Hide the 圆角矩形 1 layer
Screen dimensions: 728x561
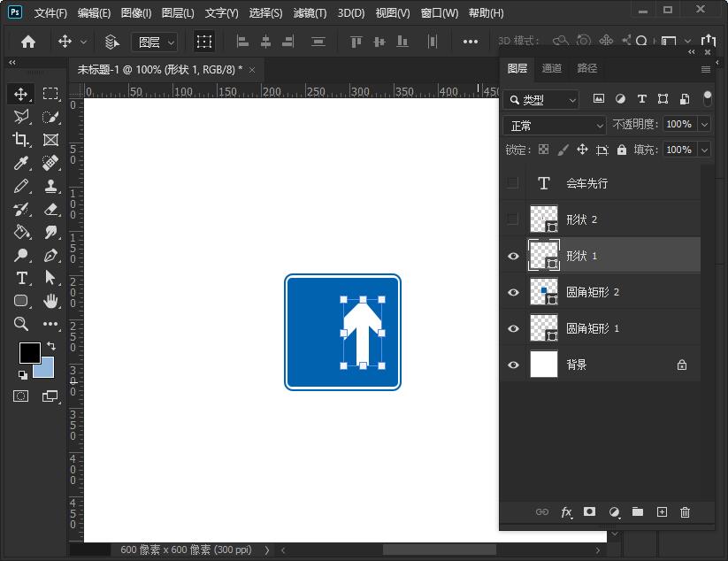click(513, 328)
